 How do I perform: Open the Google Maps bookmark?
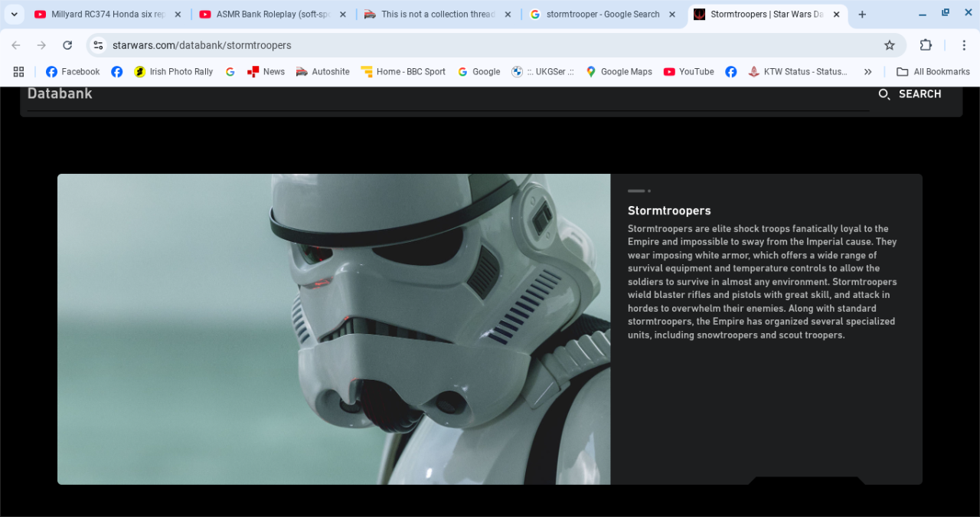coord(619,72)
